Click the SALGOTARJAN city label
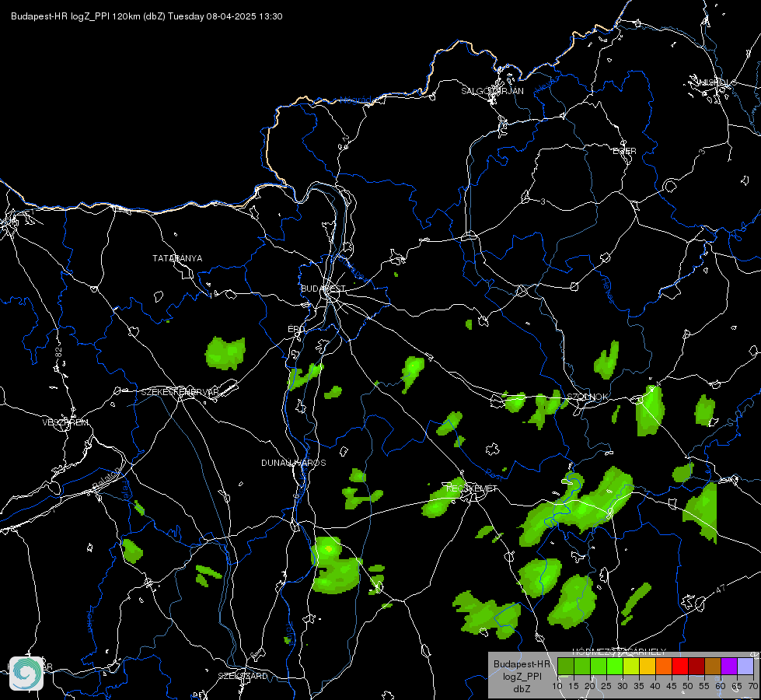761x700 pixels. (492, 91)
